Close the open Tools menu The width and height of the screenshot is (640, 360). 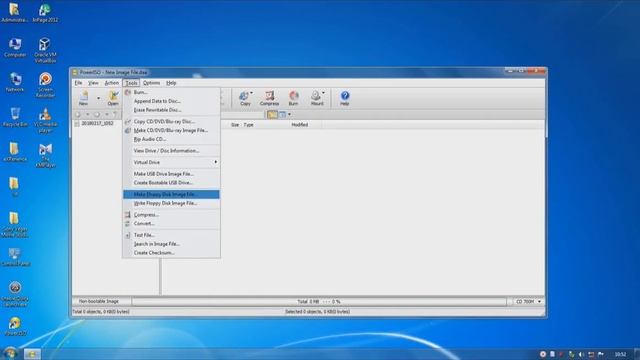131,83
